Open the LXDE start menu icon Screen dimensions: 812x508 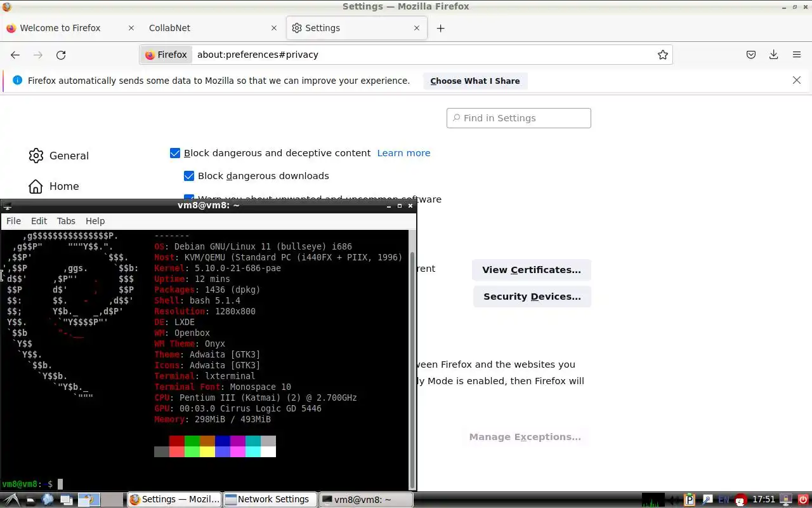click(11, 500)
